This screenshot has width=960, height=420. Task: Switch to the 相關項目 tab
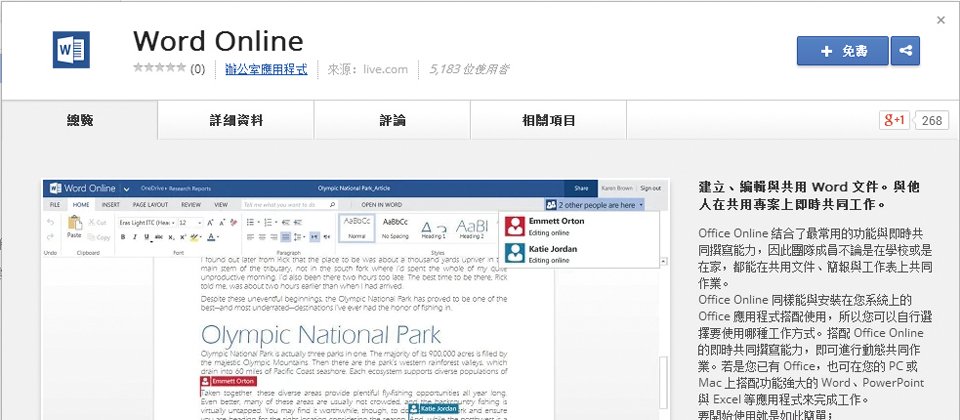coord(549,120)
